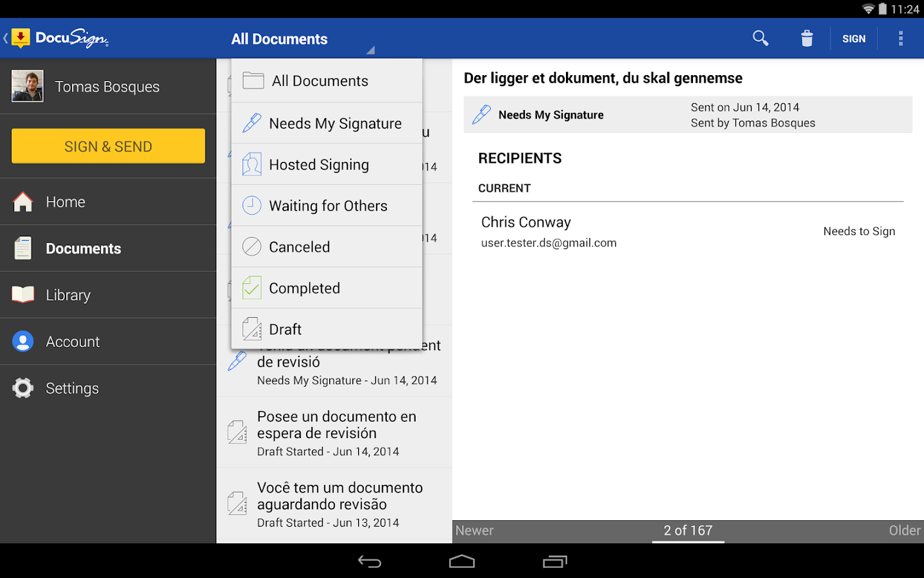This screenshot has height=578, width=924.
Task: Choose Waiting for Others filter option
Action: [x=328, y=206]
